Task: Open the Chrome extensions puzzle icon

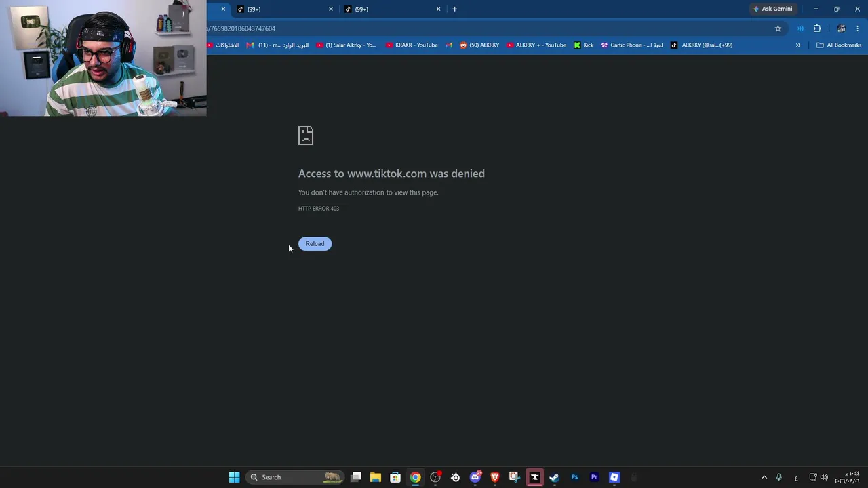Action: click(x=817, y=28)
